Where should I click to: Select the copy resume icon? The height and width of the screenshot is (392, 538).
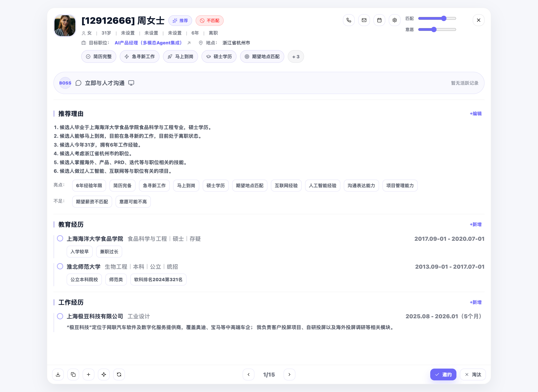click(x=73, y=374)
